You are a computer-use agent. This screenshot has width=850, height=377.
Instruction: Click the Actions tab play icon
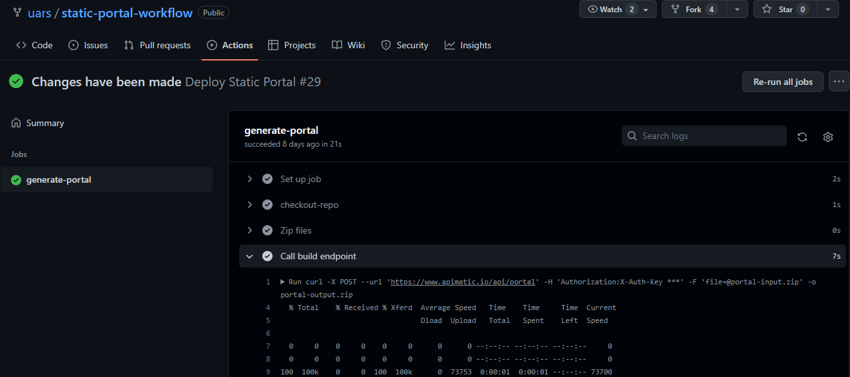pos(212,45)
